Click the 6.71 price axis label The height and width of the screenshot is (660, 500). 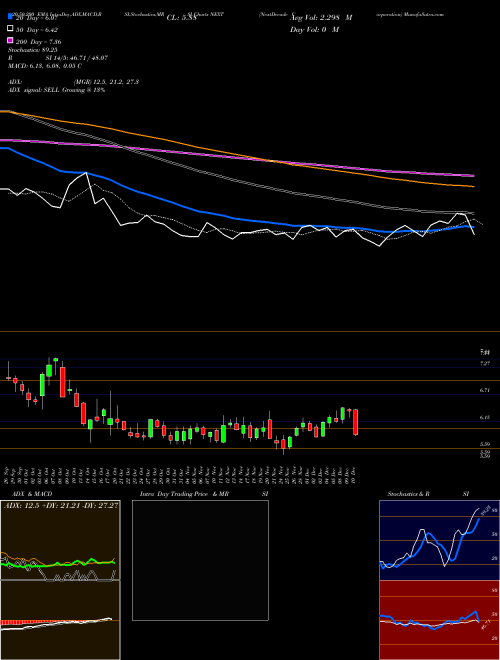point(484,390)
